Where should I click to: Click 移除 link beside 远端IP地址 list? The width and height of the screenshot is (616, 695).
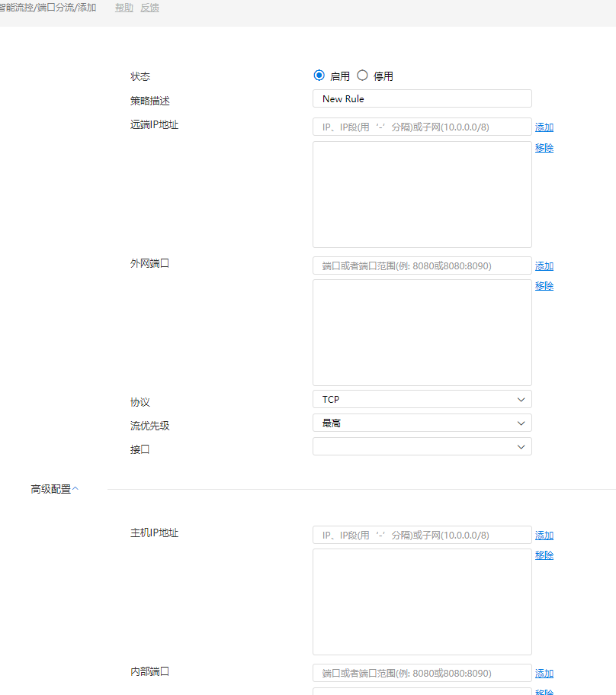pos(544,148)
